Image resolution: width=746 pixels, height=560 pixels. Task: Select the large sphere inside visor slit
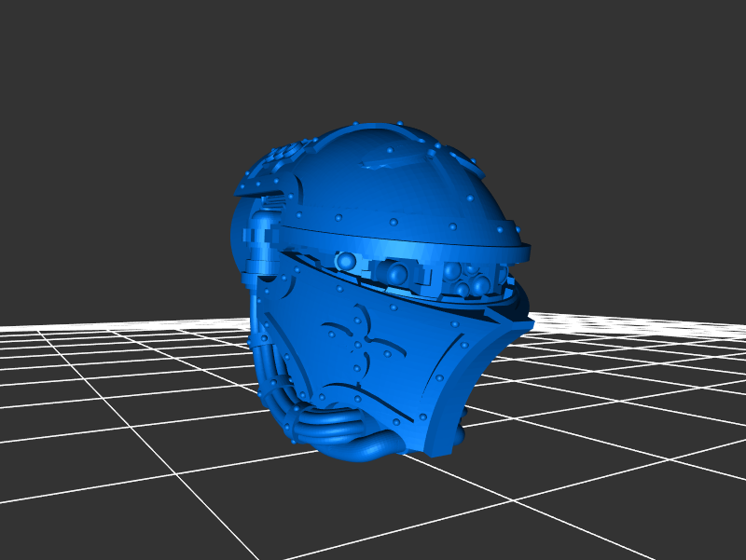click(396, 274)
